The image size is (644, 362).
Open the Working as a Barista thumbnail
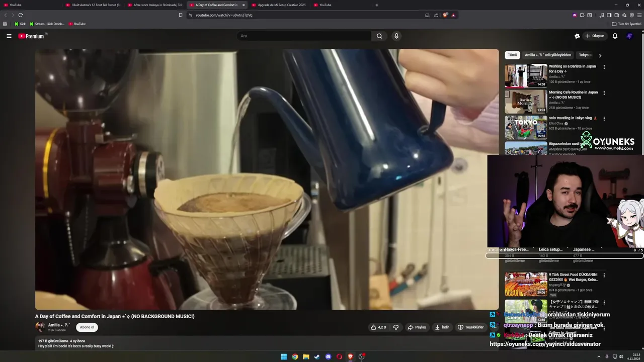point(526,75)
